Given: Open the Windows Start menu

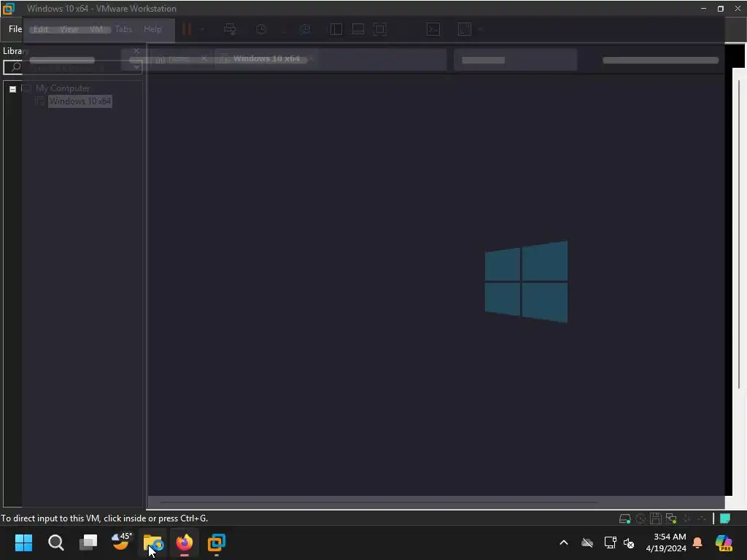Looking at the screenshot, I should pyautogui.click(x=24, y=542).
